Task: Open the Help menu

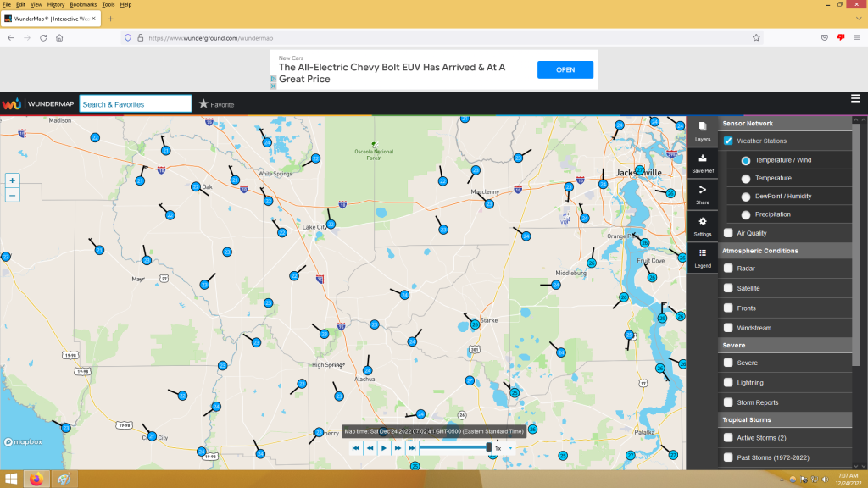Action: (125, 4)
